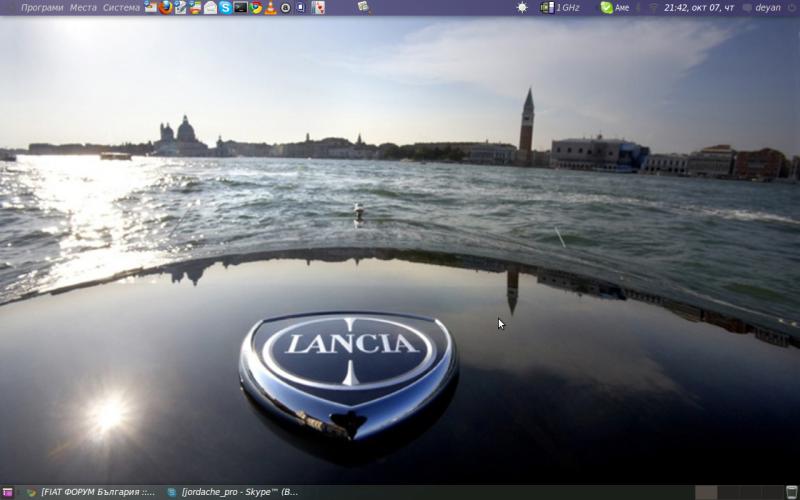Click the Skype launcher icon
Viewport: 800px width, 500px height.
226,7
